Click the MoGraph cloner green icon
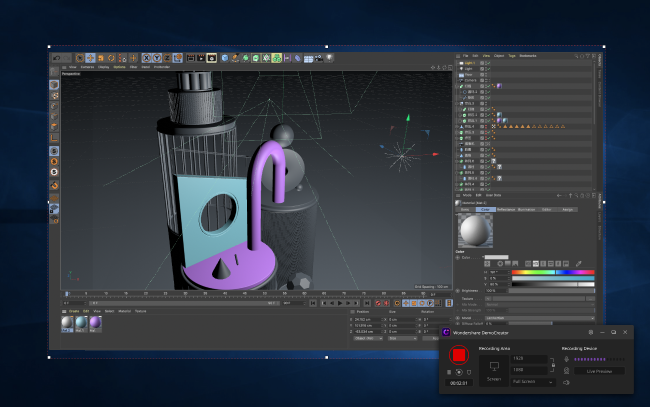This screenshot has width=650, height=407. 276,58
